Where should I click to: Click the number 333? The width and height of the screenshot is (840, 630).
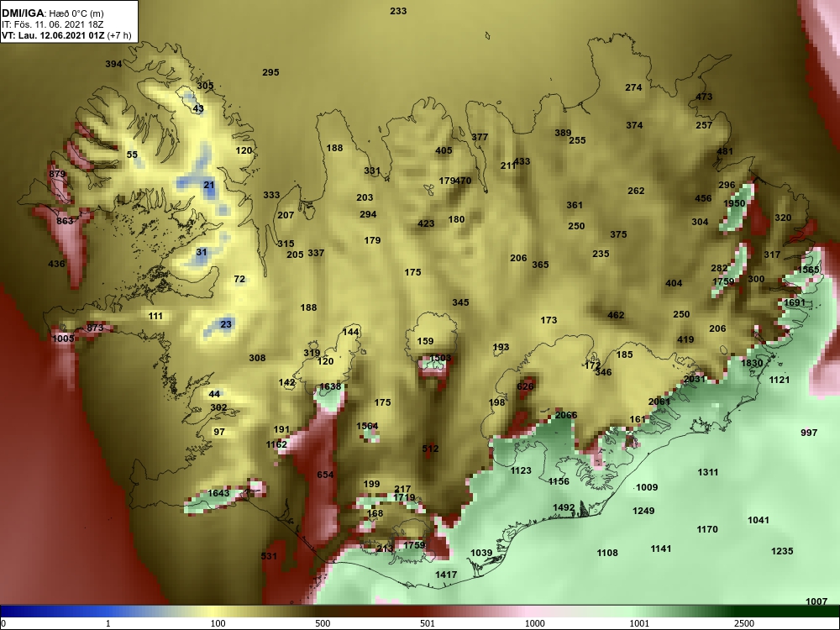[271, 195]
